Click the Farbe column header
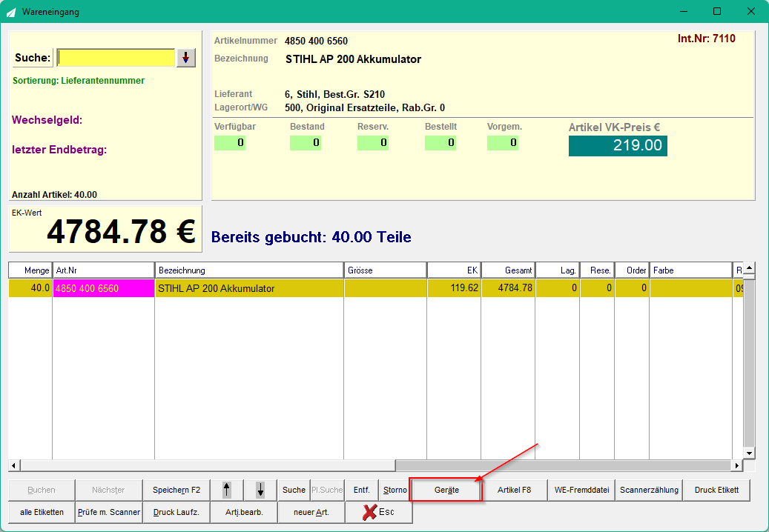Image resolution: width=769 pixels, height=532 pixels. (x=690, y=270)
